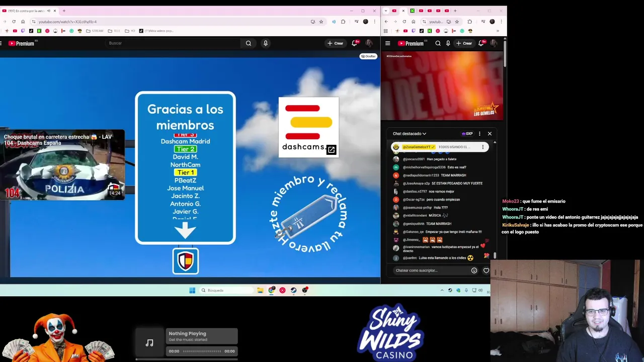Click the Ocultar button over the video
Image resolution: width=644 pixels, height=362 pixels.
(368, 56)
